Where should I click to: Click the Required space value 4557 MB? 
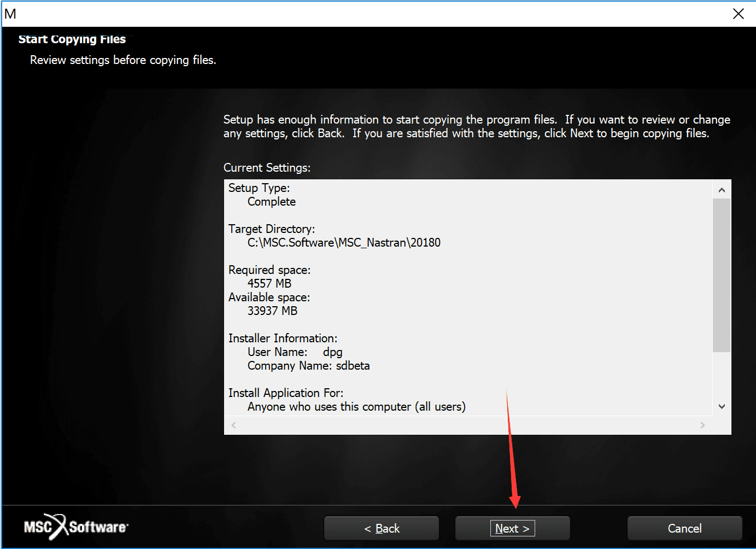click(x=269, y=283)
